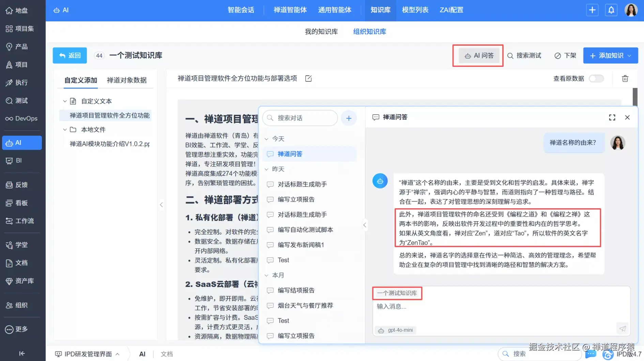This screenshot has height=361, width=644.
Task: Select the gpt-4o-mini model tag
Action: tap(396, 330)
